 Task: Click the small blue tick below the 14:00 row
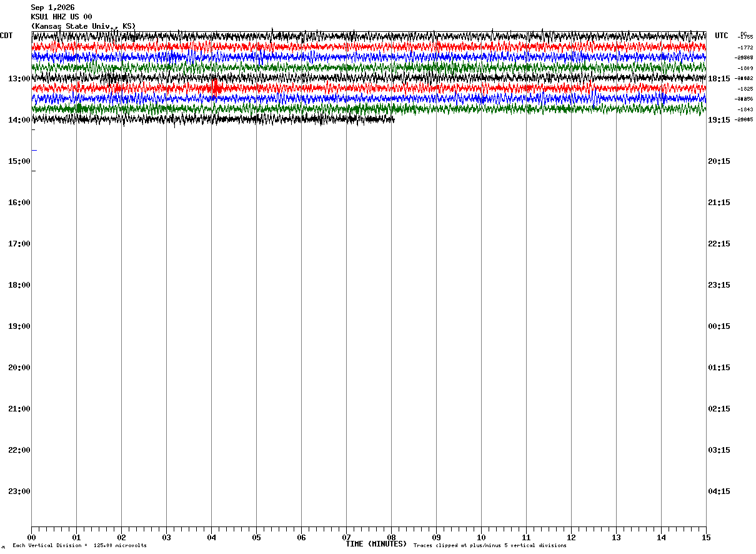[x=34, y=150]
